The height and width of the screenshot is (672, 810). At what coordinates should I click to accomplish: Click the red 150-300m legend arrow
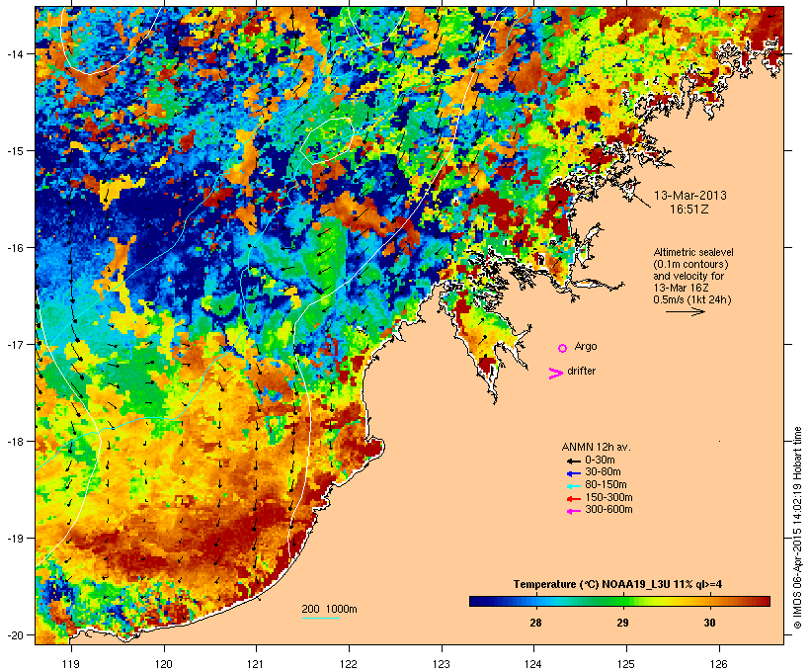(573, 499)
